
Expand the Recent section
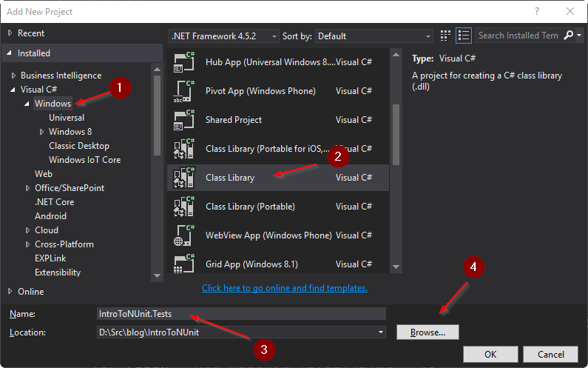(x=10, y=33)
